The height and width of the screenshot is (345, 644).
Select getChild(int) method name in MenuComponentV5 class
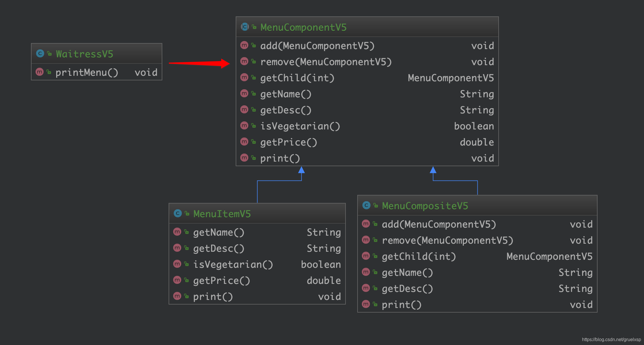tap(297, 78)
